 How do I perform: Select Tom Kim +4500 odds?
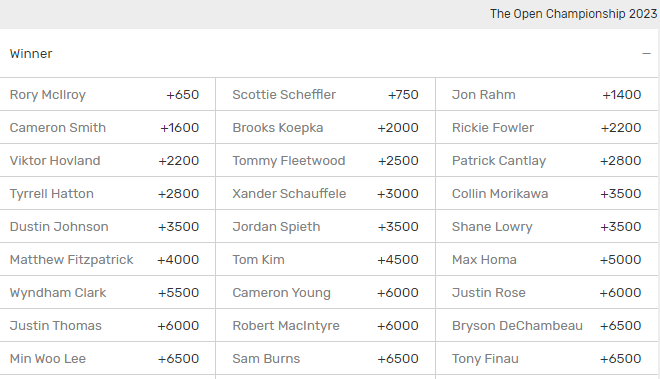[325, 259]
